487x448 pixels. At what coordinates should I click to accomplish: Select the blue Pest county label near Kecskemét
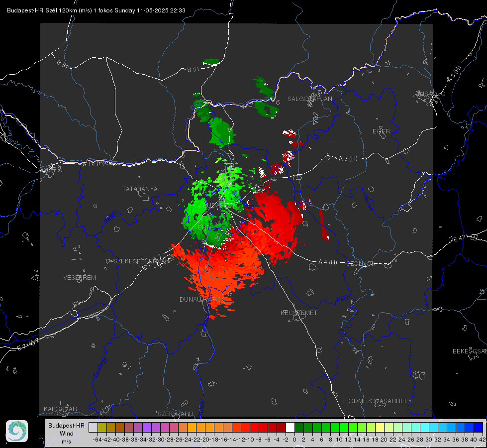pos(343,299)
